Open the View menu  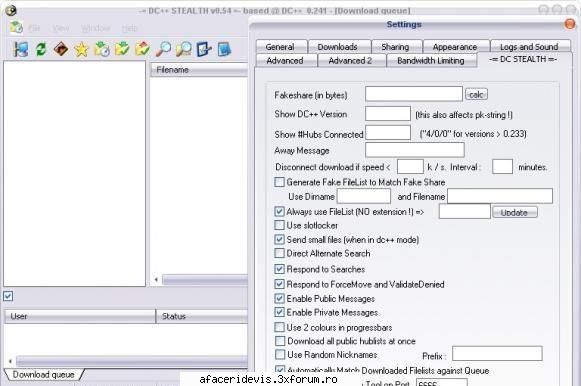61,28
